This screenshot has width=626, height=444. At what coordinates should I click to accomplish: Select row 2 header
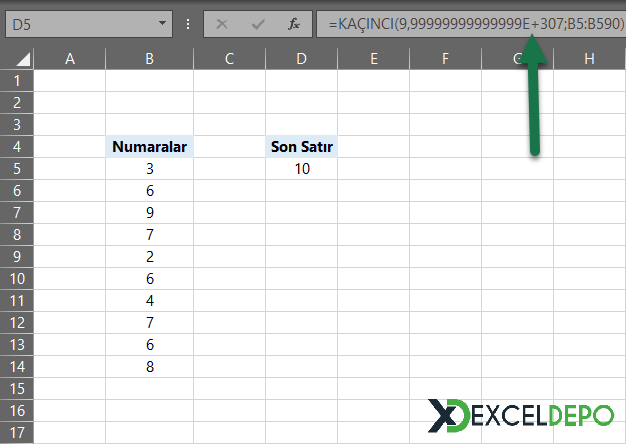(x=17, y=103)
